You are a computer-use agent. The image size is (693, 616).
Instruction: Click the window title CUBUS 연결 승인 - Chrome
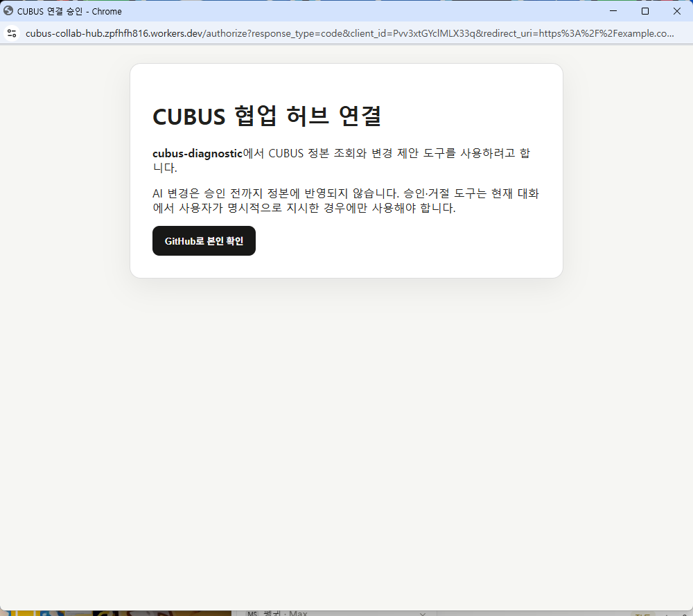click(69, 12)
